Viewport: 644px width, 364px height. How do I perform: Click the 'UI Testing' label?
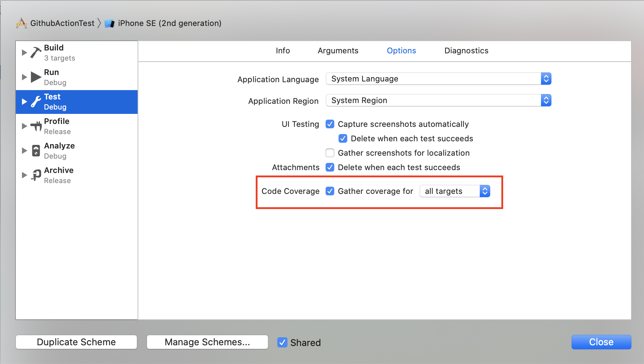click(300, 124)
